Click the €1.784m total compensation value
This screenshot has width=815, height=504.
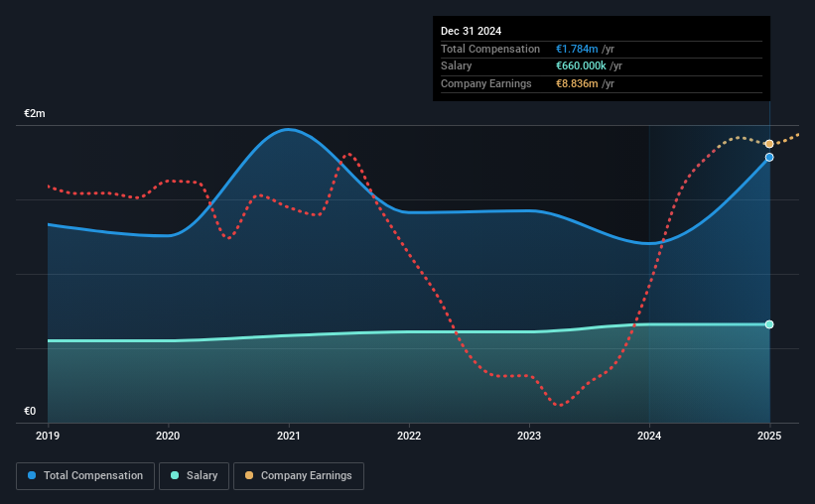point(577,49)
